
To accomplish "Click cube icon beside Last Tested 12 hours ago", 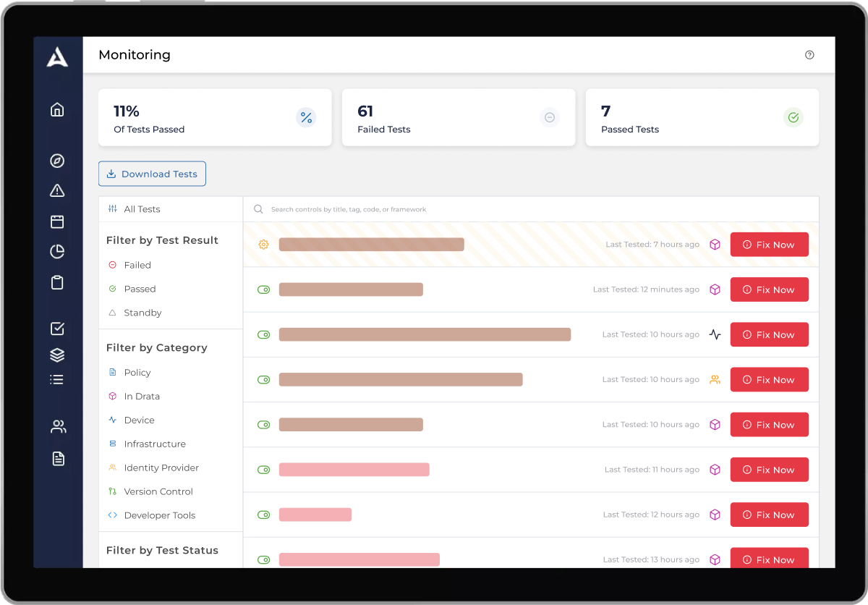I will pyautogui.click(x=715, y=515).
